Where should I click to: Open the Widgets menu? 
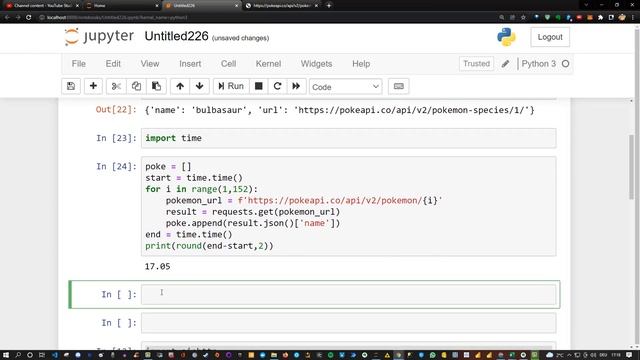pyautogui.click(x=316, y=64)
